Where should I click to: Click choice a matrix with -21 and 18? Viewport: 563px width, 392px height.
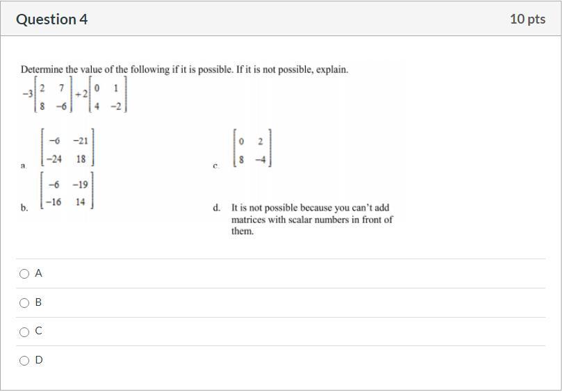point(67,149)
